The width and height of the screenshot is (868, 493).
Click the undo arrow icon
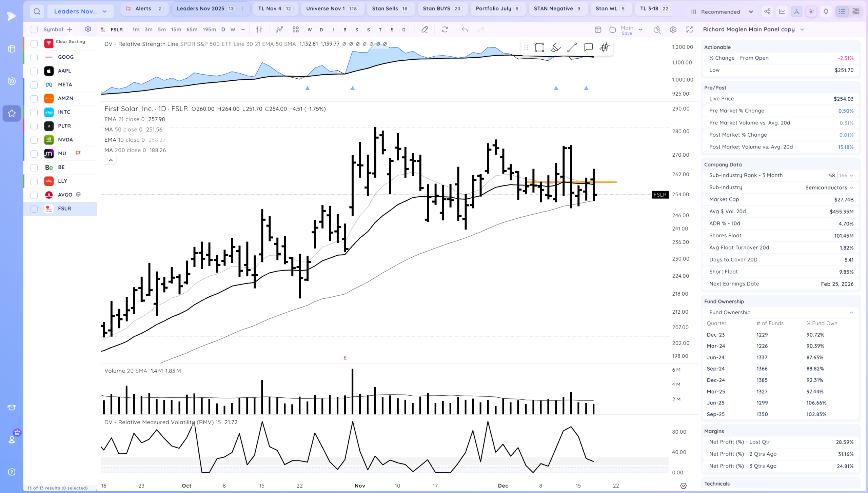tap(465, 30)
